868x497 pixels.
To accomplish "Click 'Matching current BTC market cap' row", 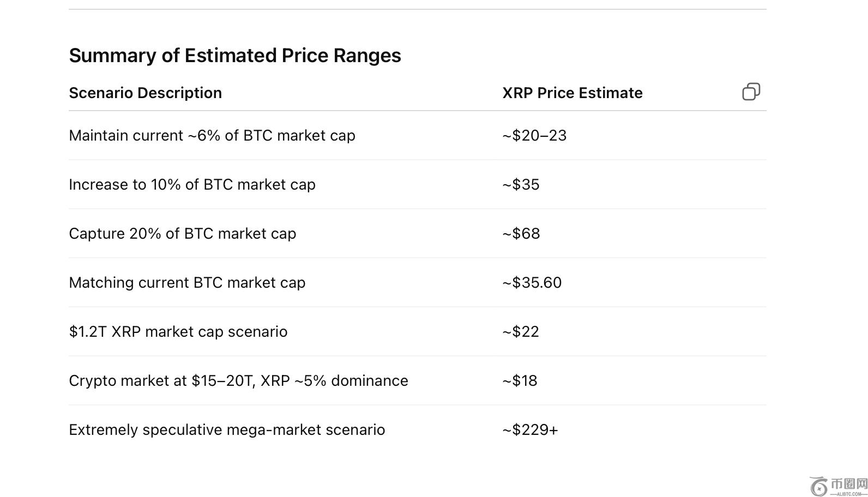I will 187,283.
